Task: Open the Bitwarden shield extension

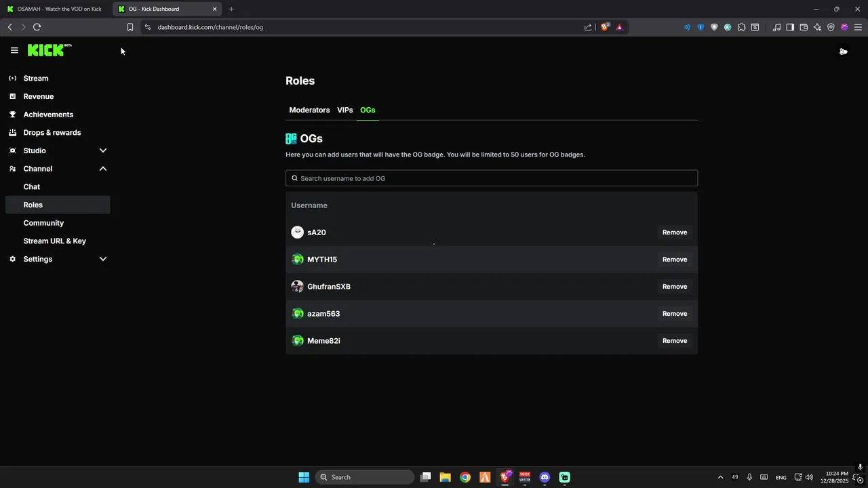Action: tap(701, 27)
